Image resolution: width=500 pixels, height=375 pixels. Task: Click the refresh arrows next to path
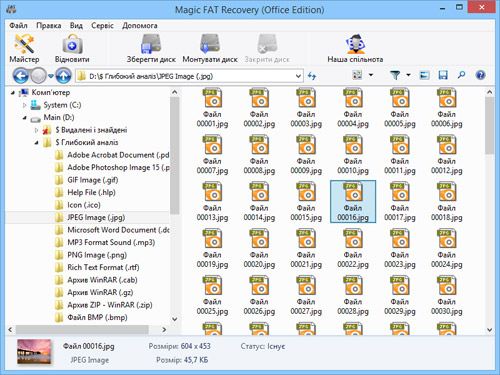(312, 76)
